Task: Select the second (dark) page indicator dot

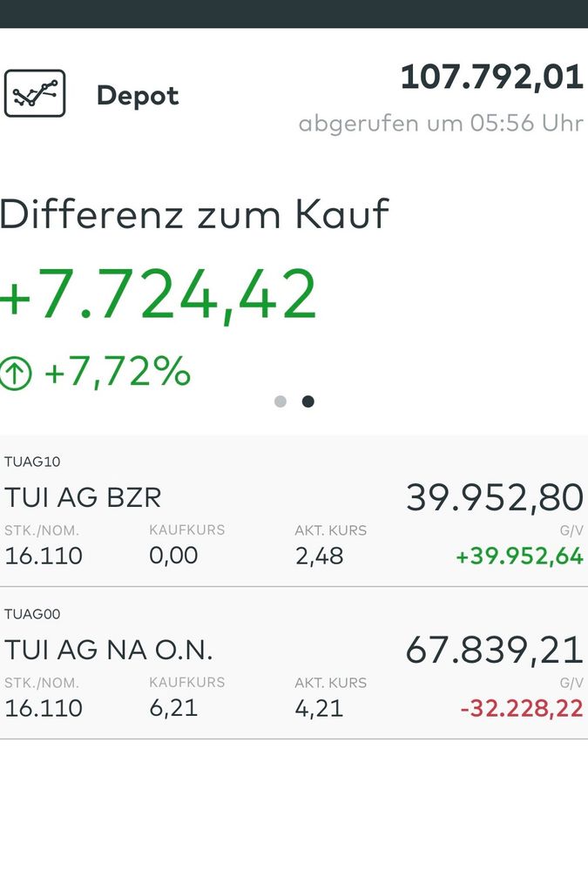Action: (308, 401)
